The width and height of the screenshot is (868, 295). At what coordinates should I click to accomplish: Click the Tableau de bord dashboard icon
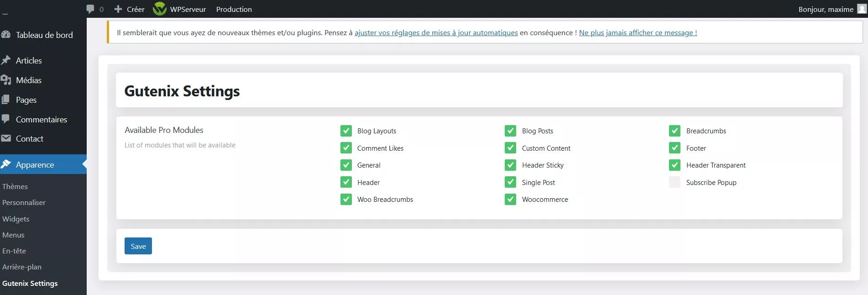5,35
